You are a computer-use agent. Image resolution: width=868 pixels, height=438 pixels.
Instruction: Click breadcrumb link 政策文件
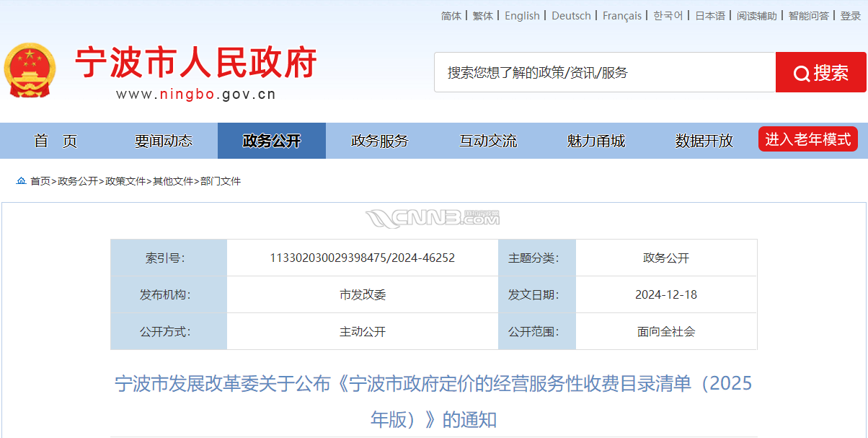(125, 181)
